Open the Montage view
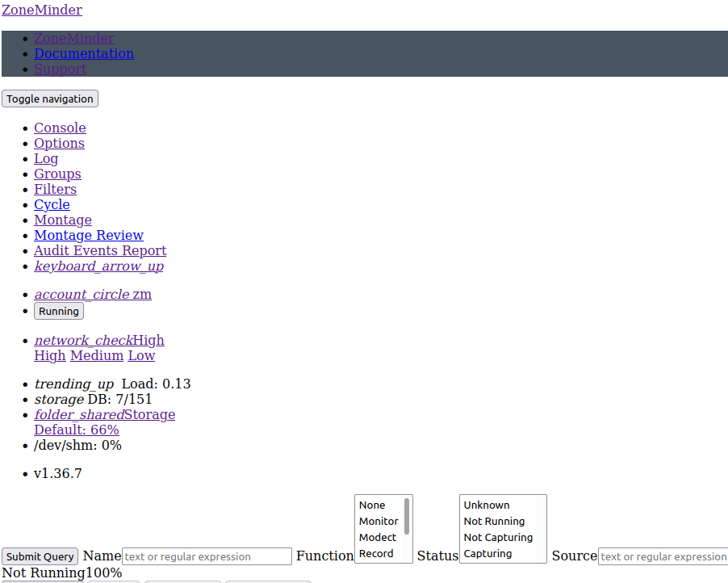The width and height of the screenshot is (728, 583). 63,220
